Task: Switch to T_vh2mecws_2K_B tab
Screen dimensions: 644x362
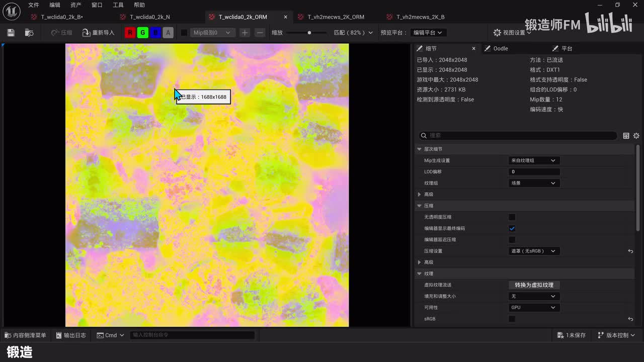Action: tap(420, 17)
